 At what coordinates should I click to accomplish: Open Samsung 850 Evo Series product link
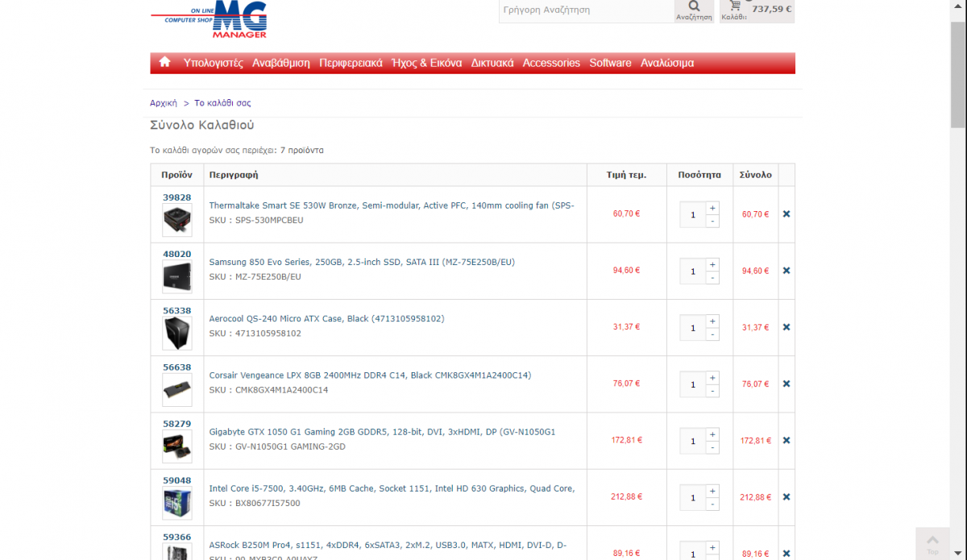tap(362, 262)
